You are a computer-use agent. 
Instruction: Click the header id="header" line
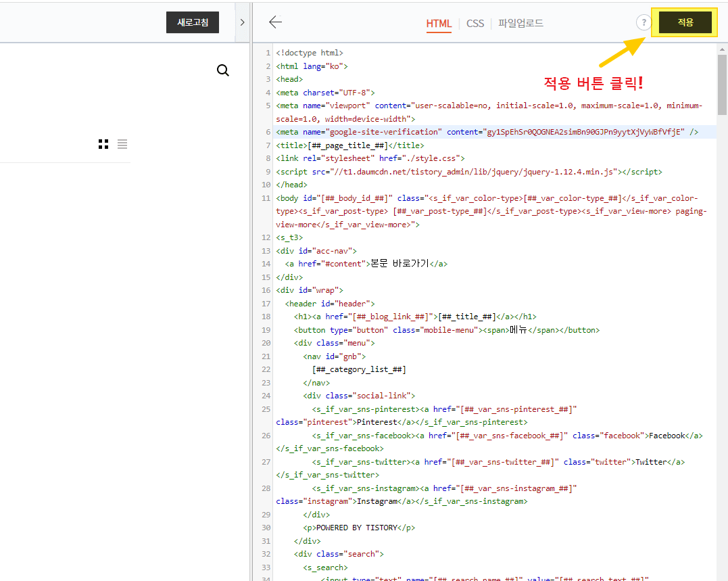[x=330, y=304]
